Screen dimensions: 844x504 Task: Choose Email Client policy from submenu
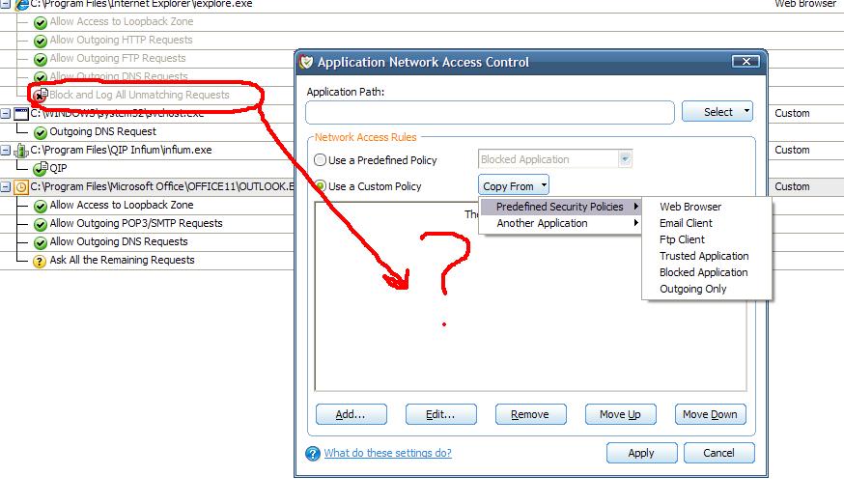[686, 223]
